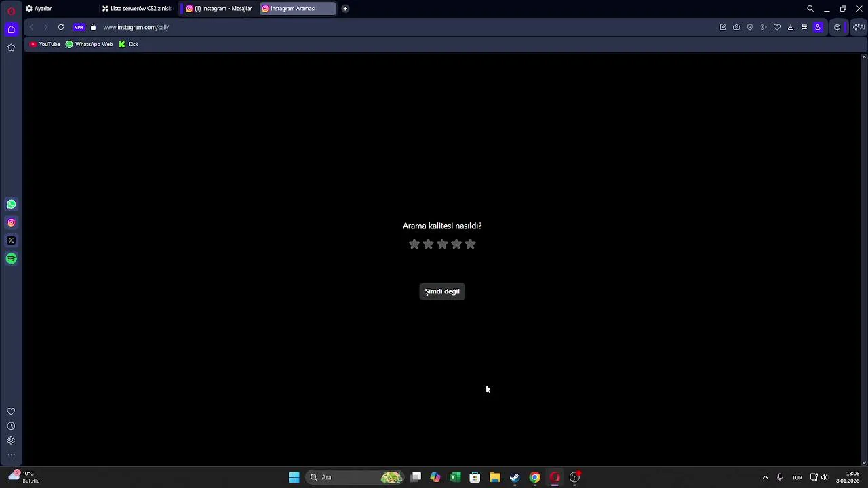The height and width of the screenshot is (488, 868).
Task: Open the Kick bookmark
Action: (128, 44)
